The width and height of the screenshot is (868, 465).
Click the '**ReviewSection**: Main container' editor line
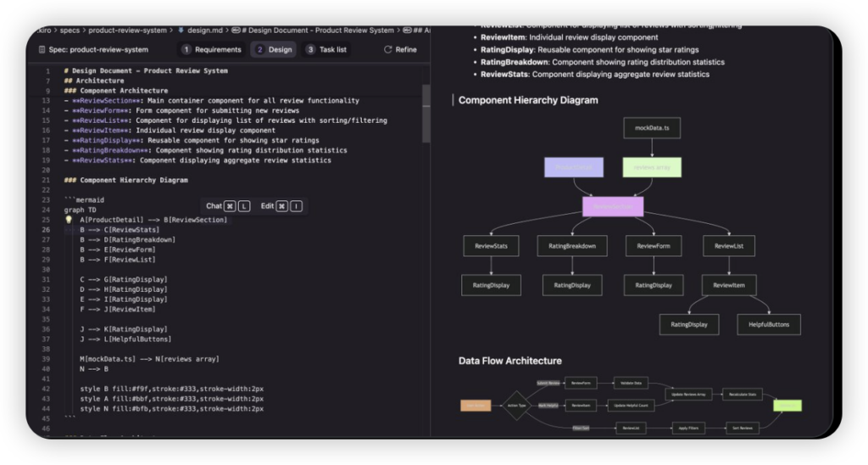click(x=211, y=101)
